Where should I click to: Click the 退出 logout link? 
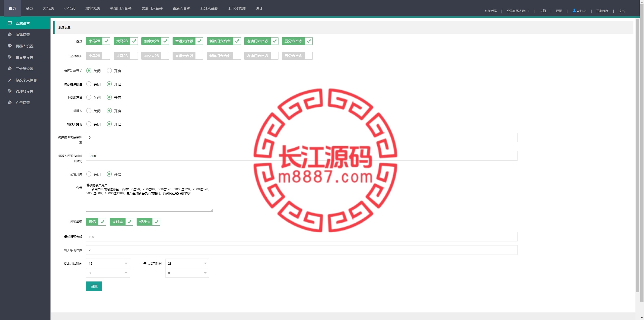[x=622, y=11]
